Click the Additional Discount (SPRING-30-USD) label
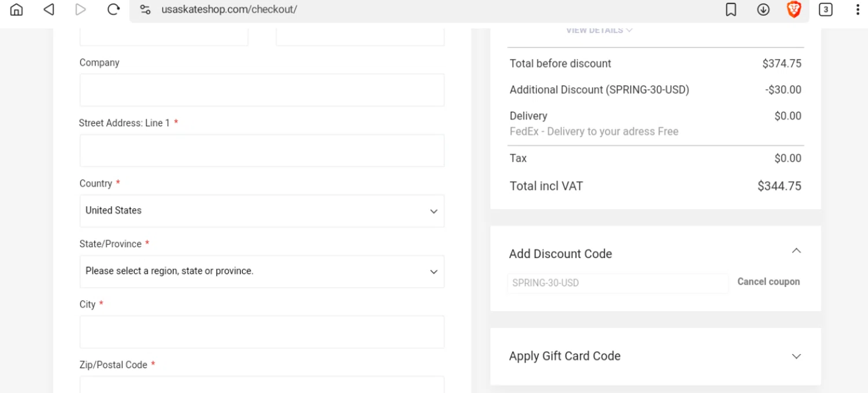 coord(599,90)
